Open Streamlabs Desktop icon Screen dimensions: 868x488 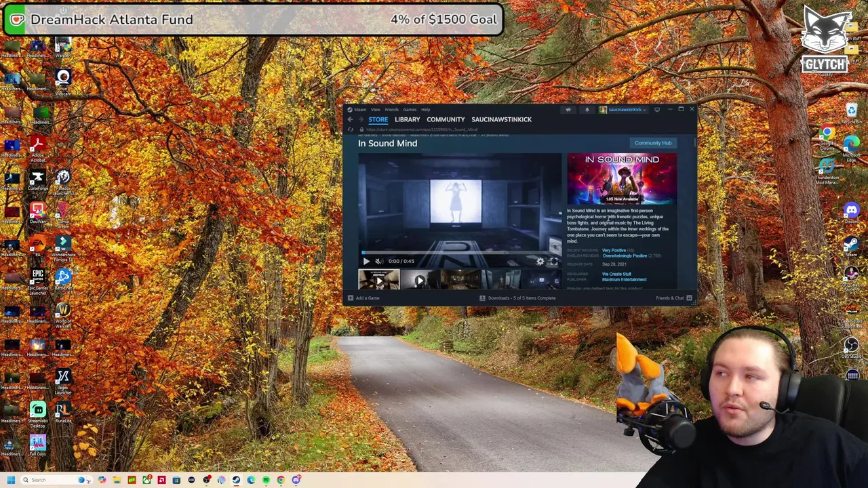(x=38, y=413)
